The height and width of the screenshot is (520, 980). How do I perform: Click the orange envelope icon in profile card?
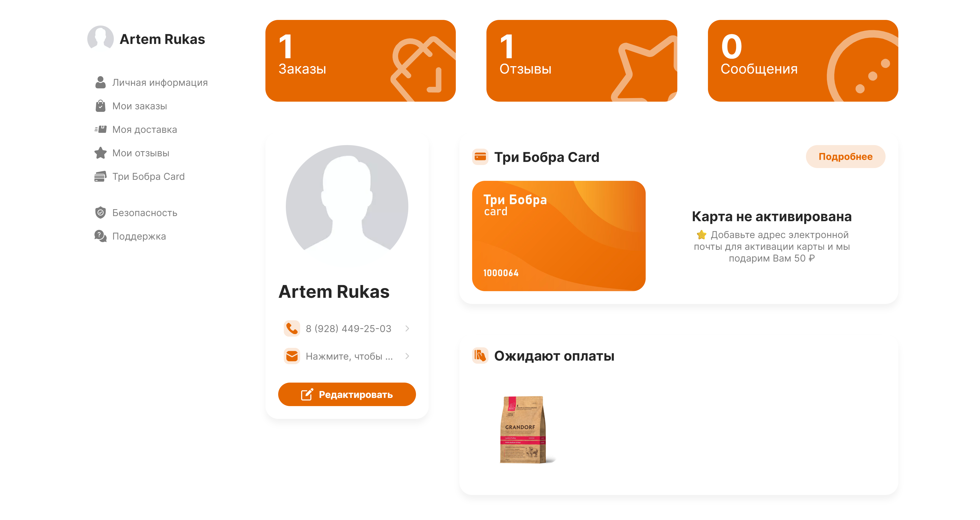[x=292, y=356]
